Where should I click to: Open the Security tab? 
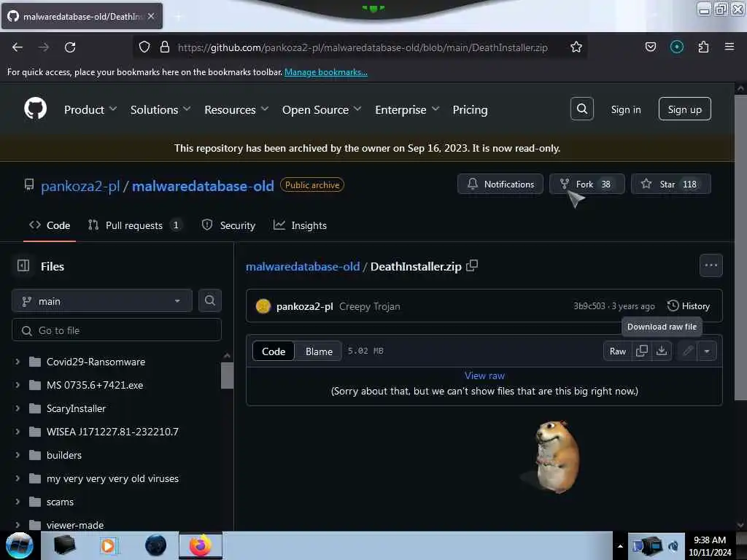point(228,225)
